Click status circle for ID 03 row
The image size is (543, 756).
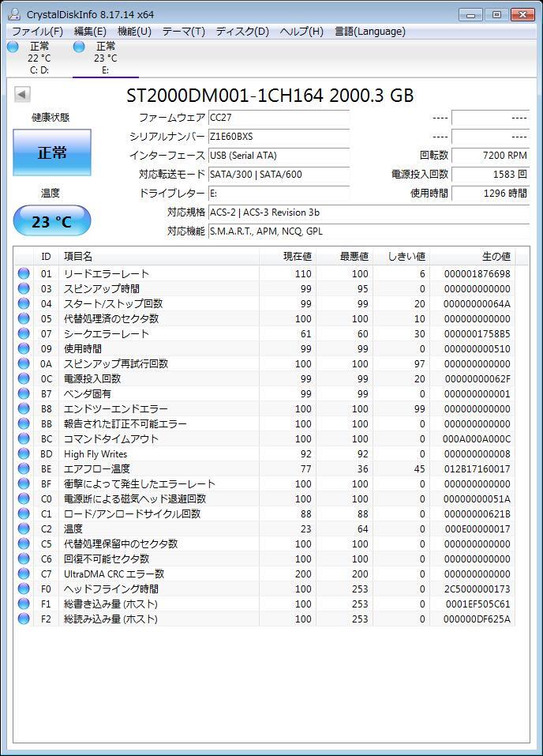click(x=24, y=289)
